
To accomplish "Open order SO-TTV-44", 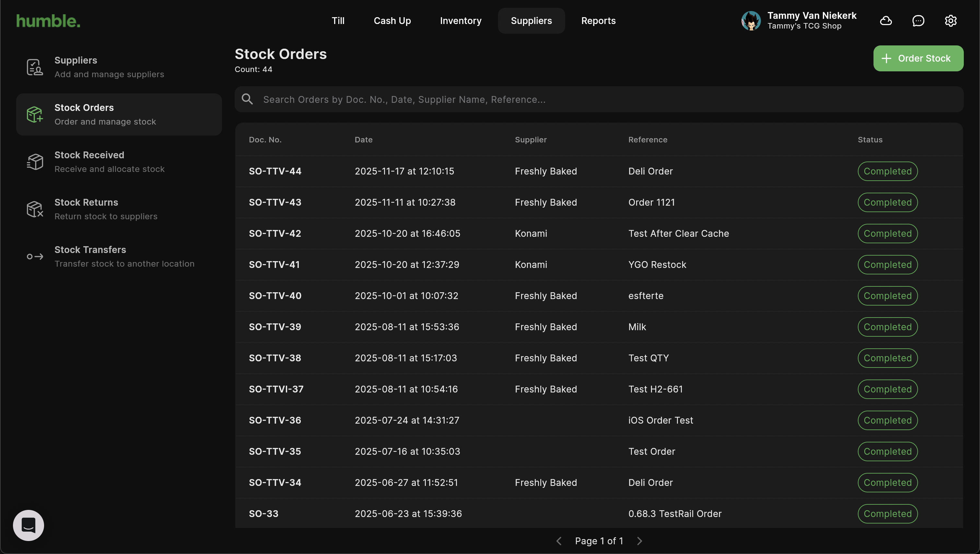I will pos(275,171).
